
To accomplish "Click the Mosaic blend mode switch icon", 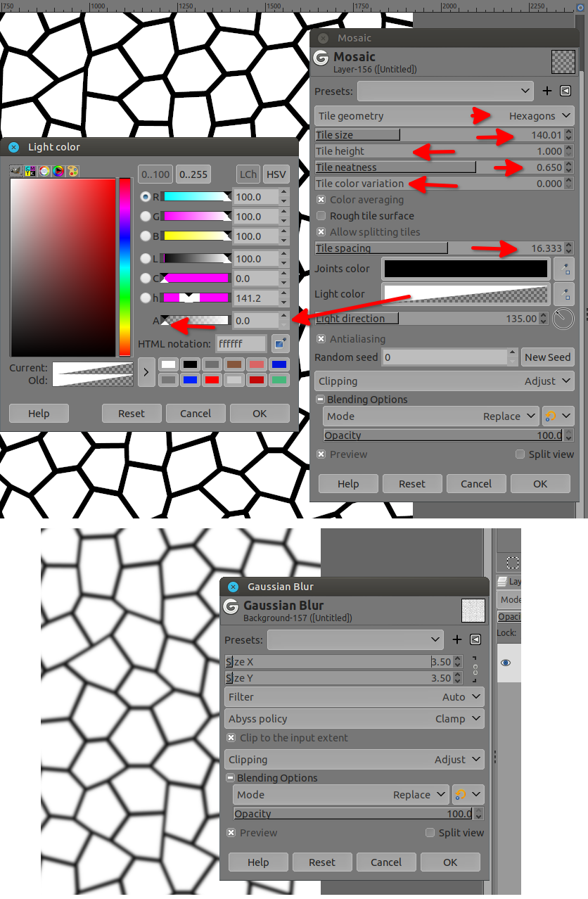I will pos(558,416).
